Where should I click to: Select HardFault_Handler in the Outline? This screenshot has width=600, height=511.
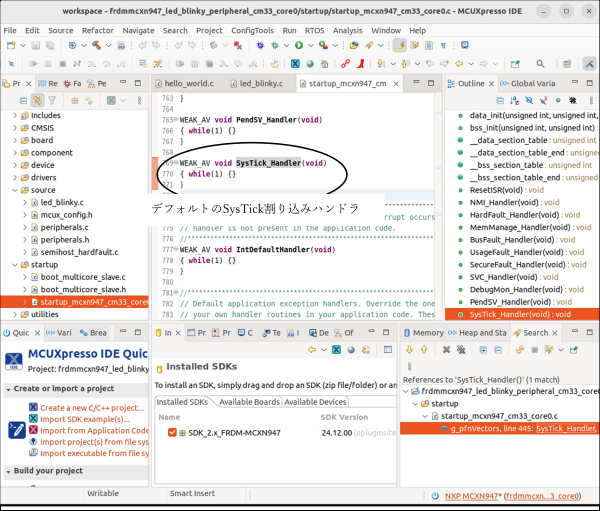(x=509, y=214)
